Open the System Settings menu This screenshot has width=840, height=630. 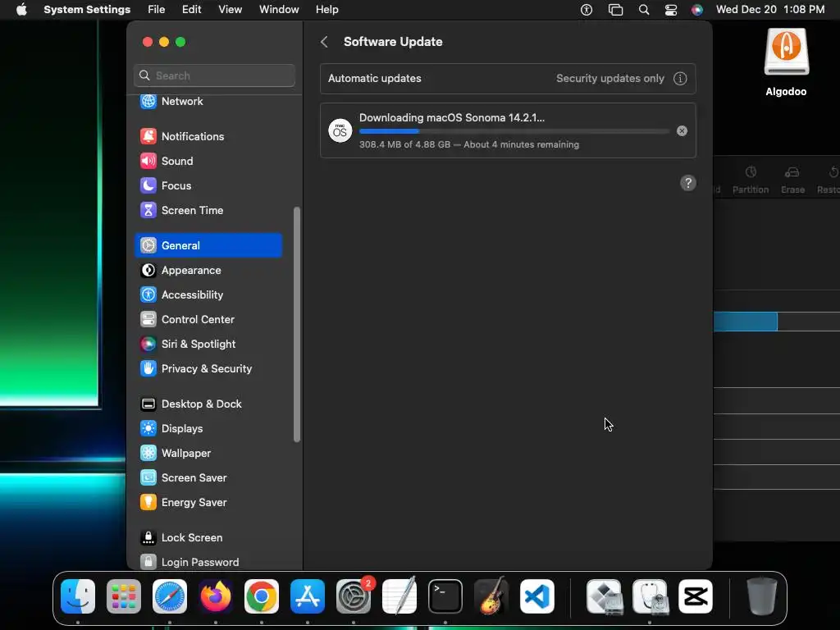(87, 10)
